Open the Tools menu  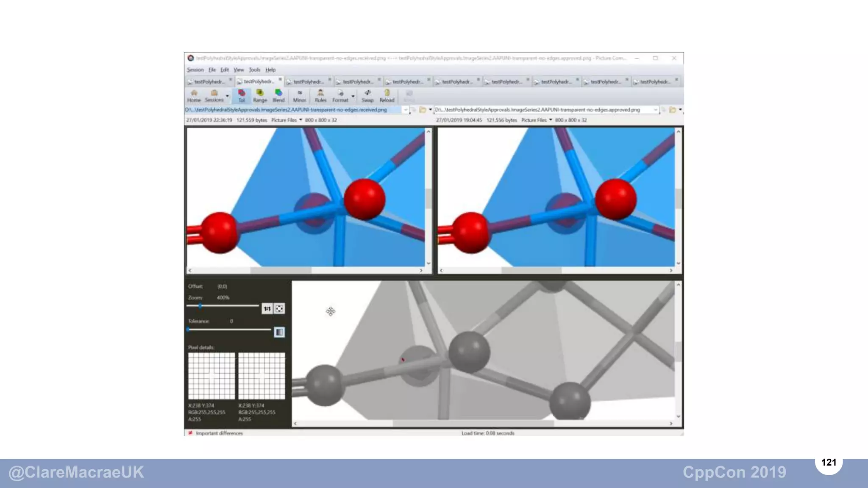254,70
